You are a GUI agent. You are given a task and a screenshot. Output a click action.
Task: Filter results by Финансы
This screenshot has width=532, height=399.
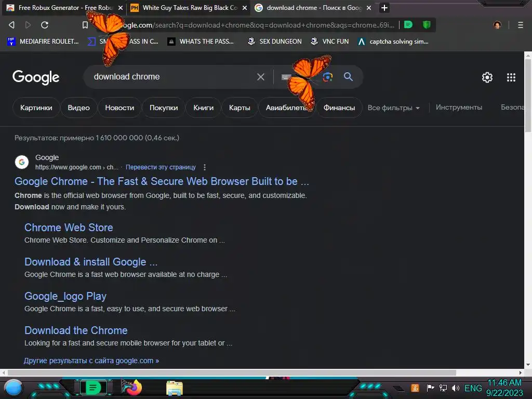tap(339, 108)
